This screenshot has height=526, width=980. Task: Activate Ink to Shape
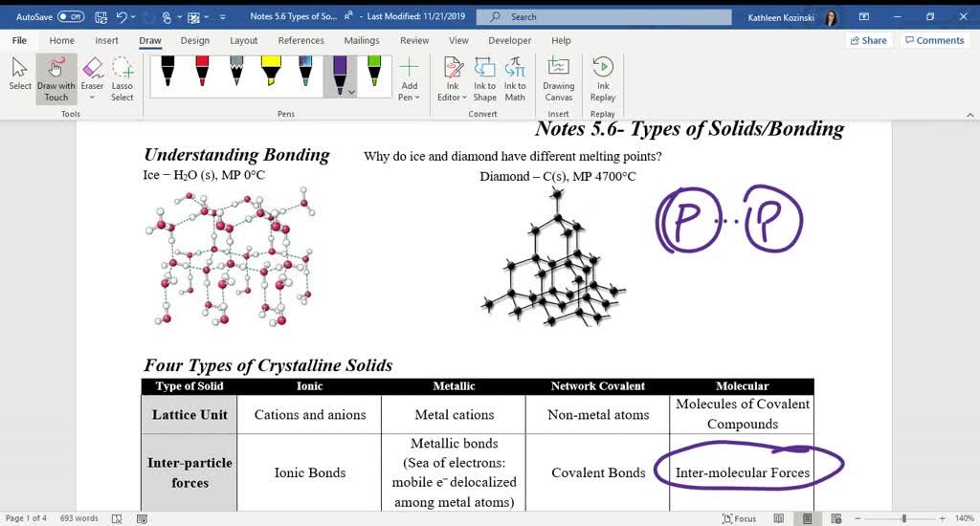click(484, 79)
